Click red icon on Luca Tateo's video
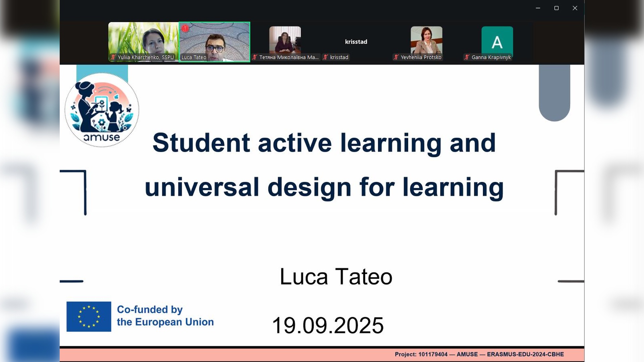644x362 pixels. (185, 28)
